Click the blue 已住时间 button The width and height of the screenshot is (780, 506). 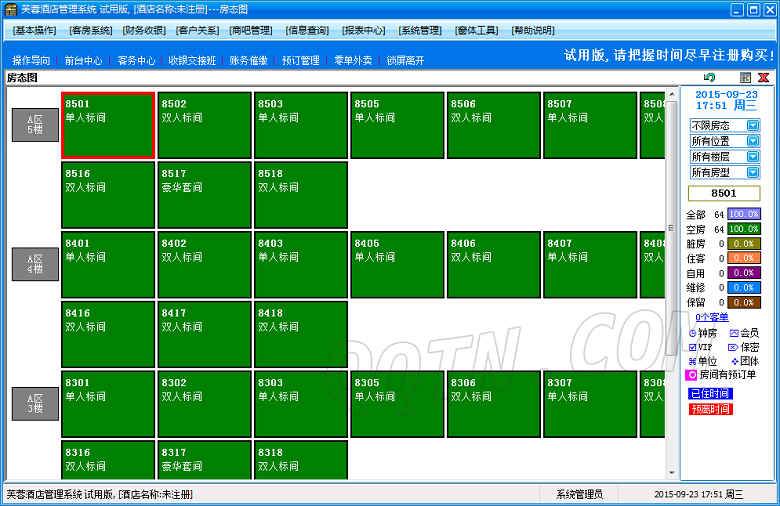(x=710, y=394)
